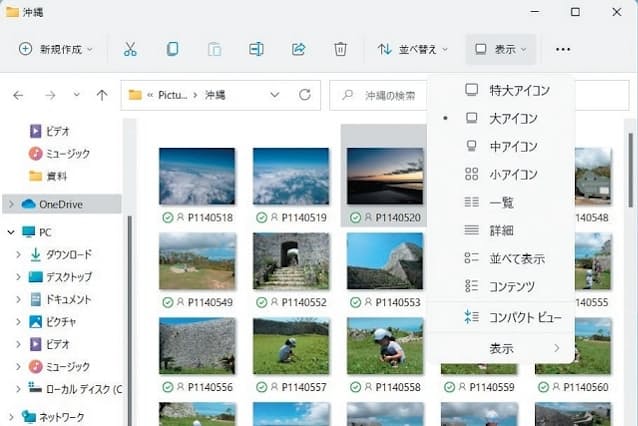Open ダウンロード folder in sidebar

(x=67, y=254)
